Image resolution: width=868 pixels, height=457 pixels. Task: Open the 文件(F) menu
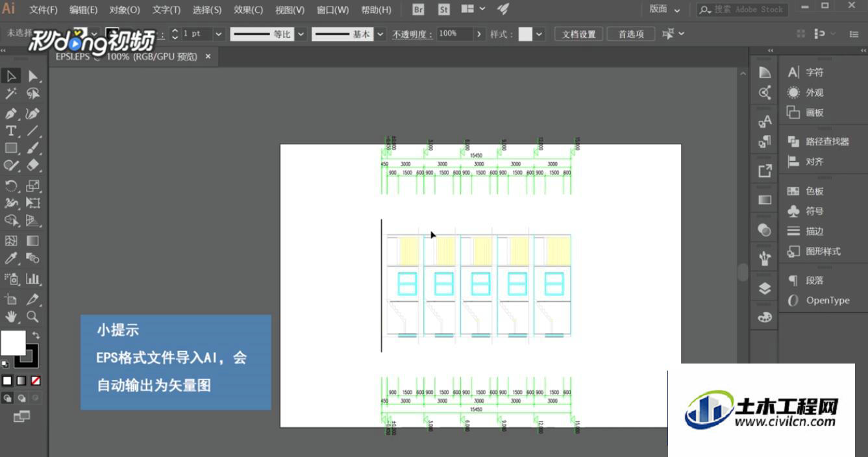(x=43, y=10)
